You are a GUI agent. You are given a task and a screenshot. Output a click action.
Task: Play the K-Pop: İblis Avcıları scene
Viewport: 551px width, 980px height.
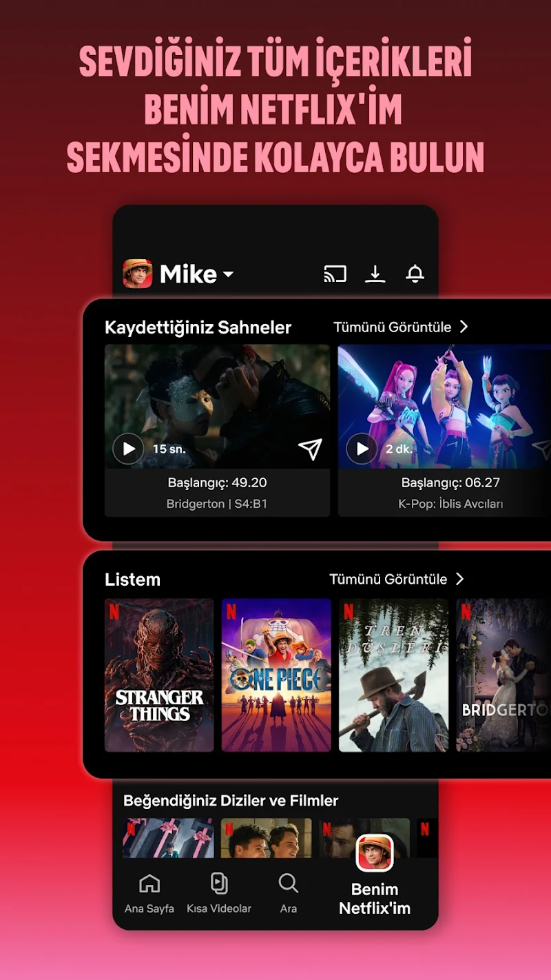(x=362, y=449)
